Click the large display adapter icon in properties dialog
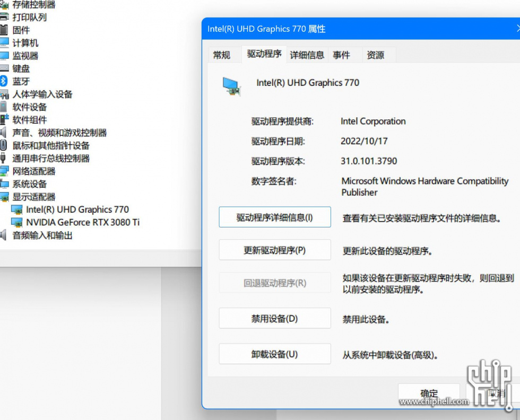This screenshot has height=420, width=520. pos(231,86)
